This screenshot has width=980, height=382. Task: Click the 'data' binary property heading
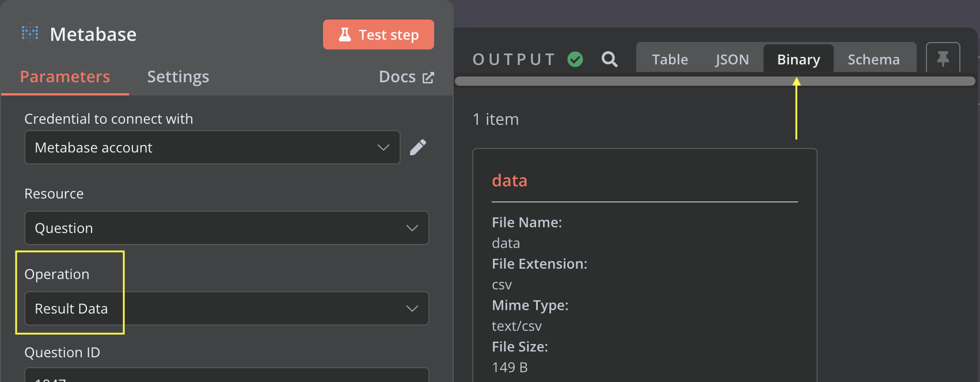(510, 181)
